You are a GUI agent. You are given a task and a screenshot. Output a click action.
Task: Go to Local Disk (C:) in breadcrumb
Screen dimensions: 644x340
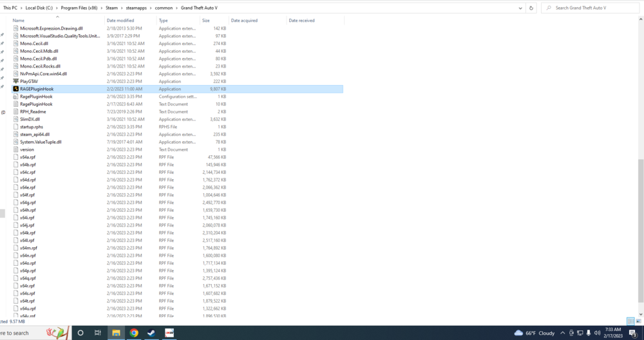pyautogui.click(x=39, y=8)
